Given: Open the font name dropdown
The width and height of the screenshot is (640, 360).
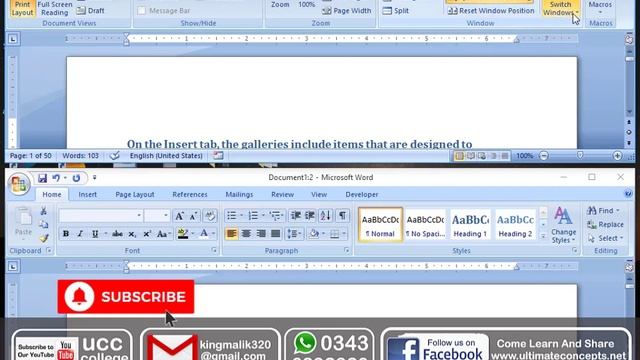Looking at the screenshot, I should click(139, 216).
